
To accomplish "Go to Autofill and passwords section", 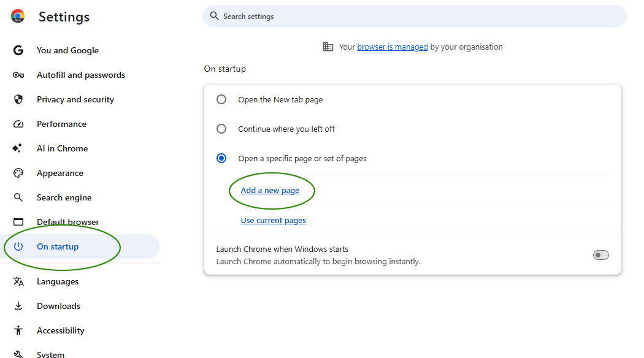I will (x=80, y=75).
